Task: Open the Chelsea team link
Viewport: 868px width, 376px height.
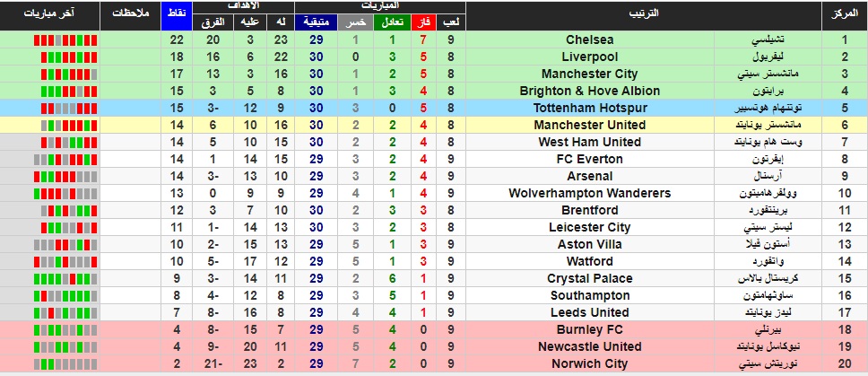Action: 589,39
